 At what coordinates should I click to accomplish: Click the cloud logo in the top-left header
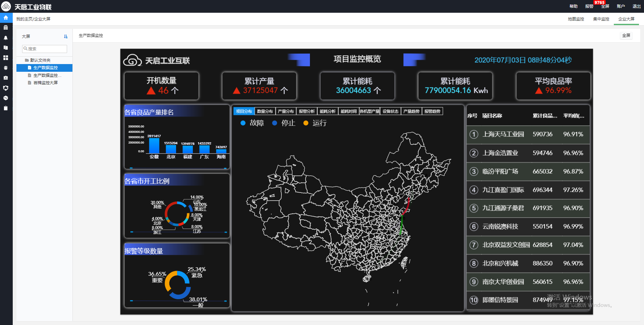point(6,6)
